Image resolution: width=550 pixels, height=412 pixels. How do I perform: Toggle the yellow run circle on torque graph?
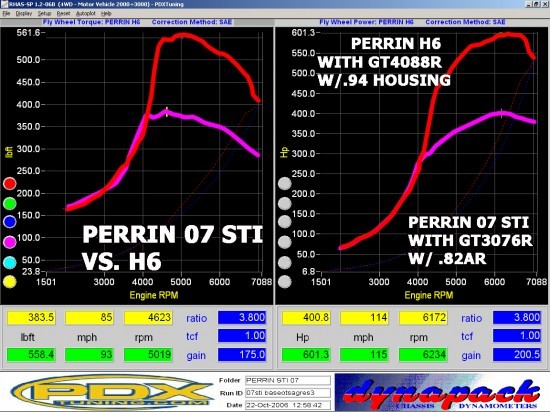(x=9, y=282)
